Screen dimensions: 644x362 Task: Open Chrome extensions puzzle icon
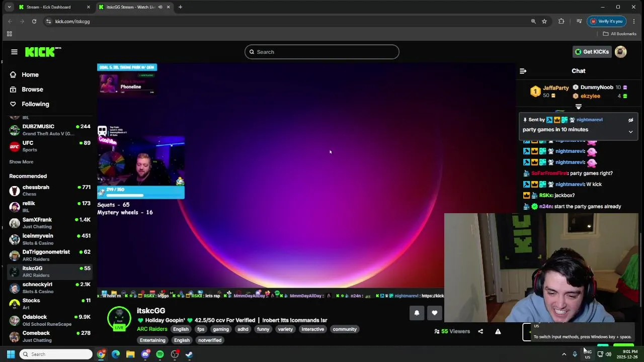pyautogui.click(x=561, y=21)
